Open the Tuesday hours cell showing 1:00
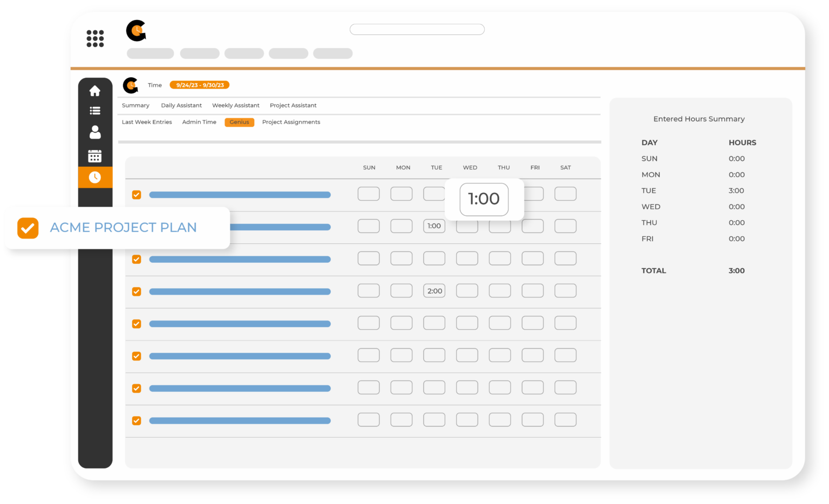Screen dimensions: 829x504 tap(434, 226)
